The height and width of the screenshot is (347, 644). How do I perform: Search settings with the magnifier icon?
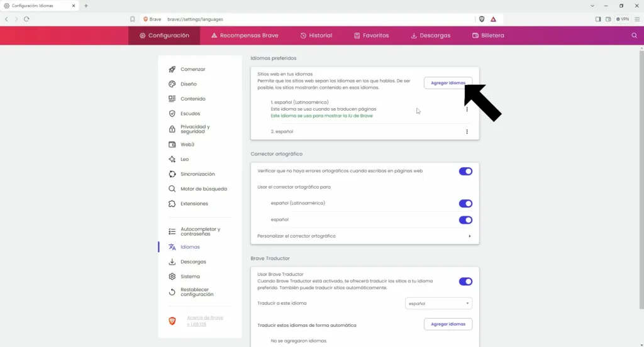(x=634, y=36)
